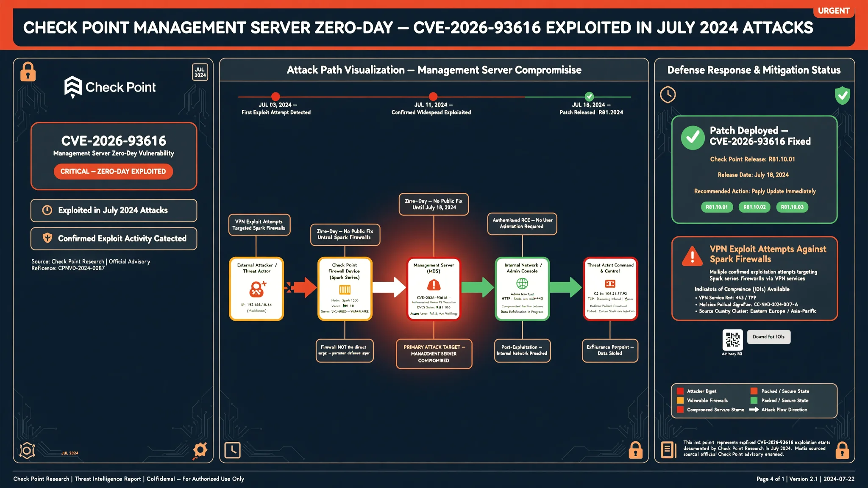Click the document icon beside the footnote
Image resolution: width=868 pixels, height=488 pixels.
669,450
